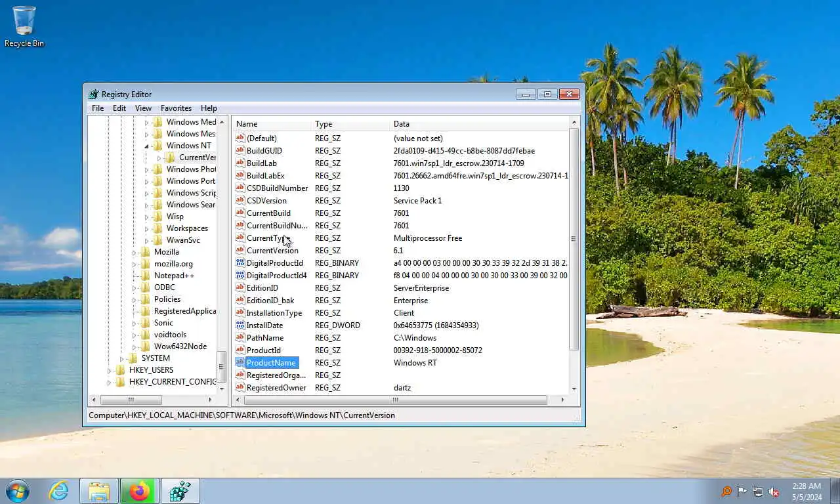Click the SYSTEM key folder icon
840x504 pixels.
(x=133, y=358)
